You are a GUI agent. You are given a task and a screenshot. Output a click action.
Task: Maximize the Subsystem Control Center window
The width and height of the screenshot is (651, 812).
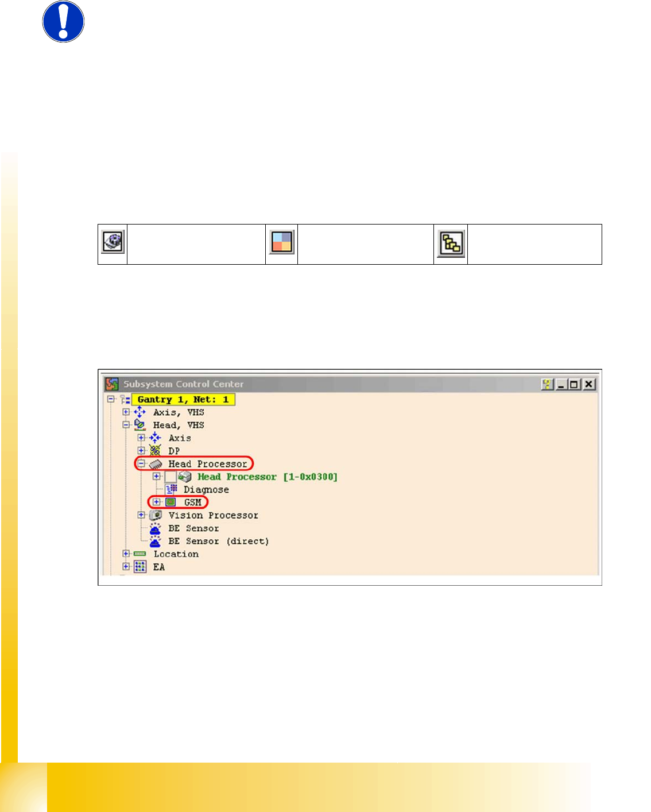(x=574, y=384)
